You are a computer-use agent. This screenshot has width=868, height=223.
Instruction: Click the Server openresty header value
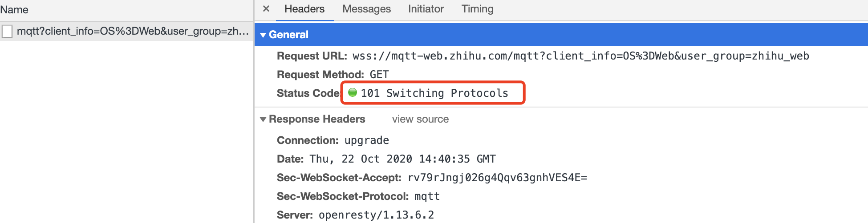click(376, 215)
